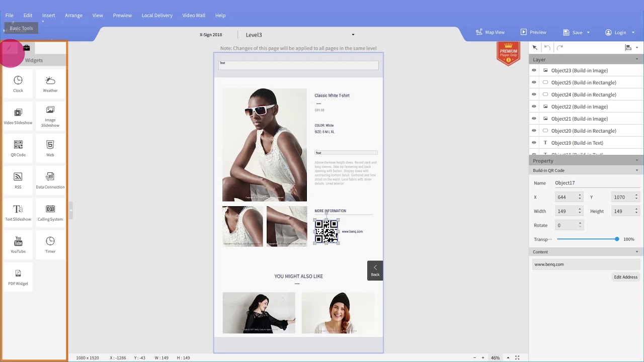This screenshot has width=644, height=362.
Task: Collapse the Build-in QR Code section
Action: pyautogui.click(x=637, y=170)
